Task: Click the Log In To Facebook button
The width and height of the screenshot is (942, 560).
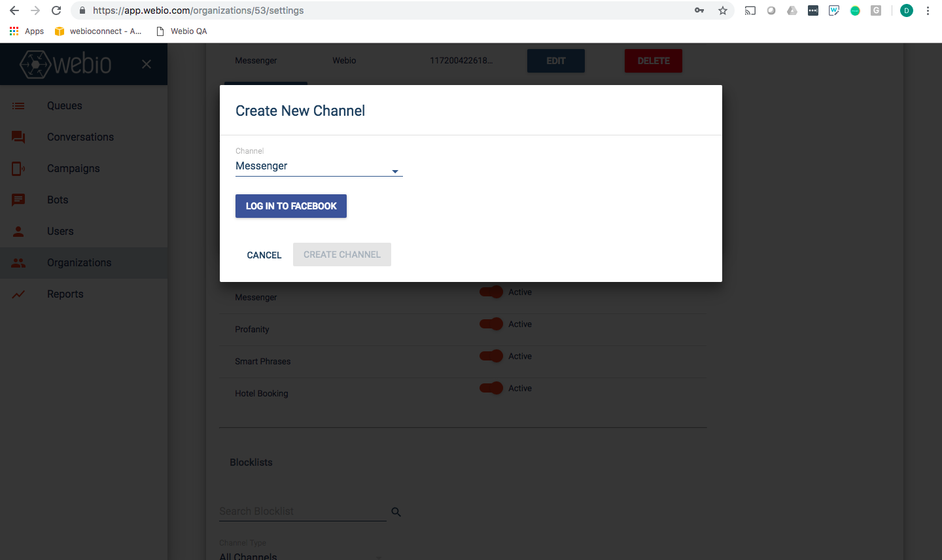Action: point(291,206)
